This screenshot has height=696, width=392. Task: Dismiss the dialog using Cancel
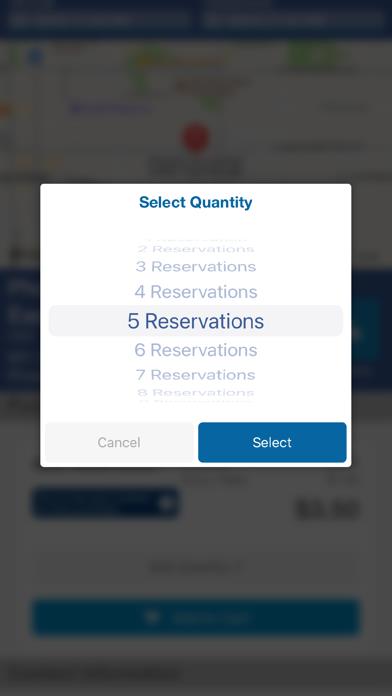(119, 442)
